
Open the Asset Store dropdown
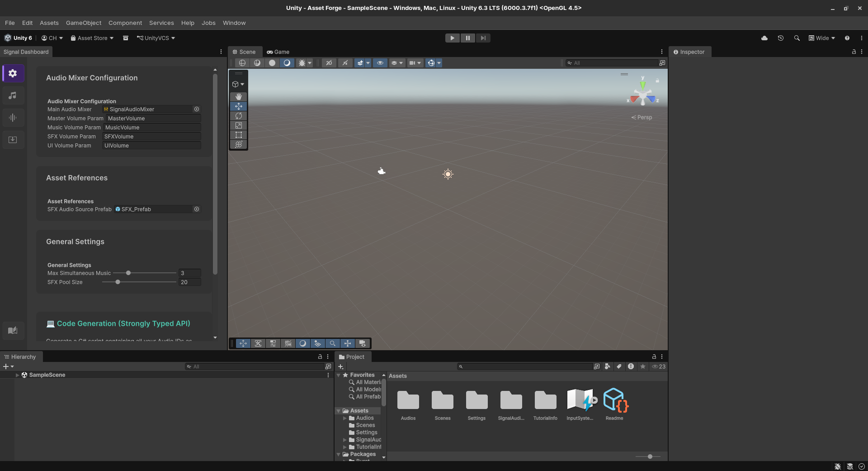(x=92, y=38)
